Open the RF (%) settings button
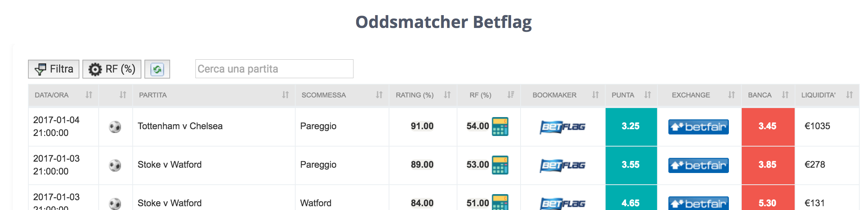The image size is (868, 210). tap(112, 69)
